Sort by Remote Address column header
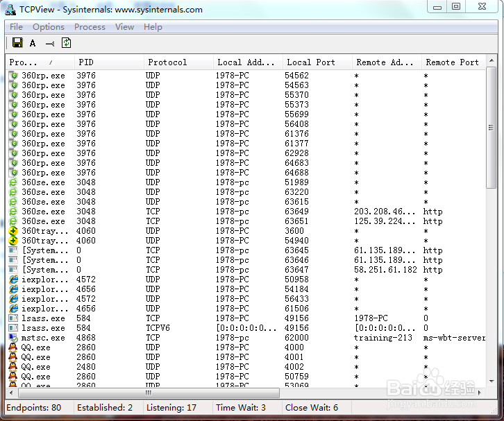Viewport: 504px width, 421px height. coord(387,62)
